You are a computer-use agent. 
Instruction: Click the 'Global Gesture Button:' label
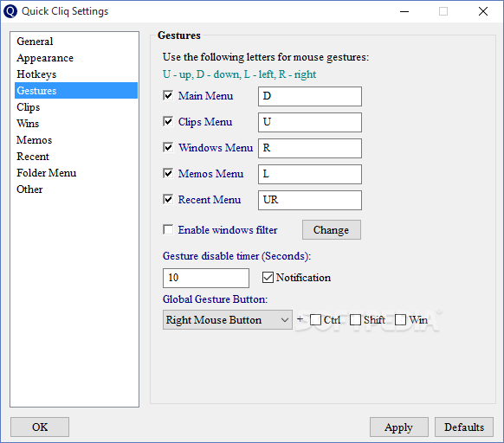[215, 299]
